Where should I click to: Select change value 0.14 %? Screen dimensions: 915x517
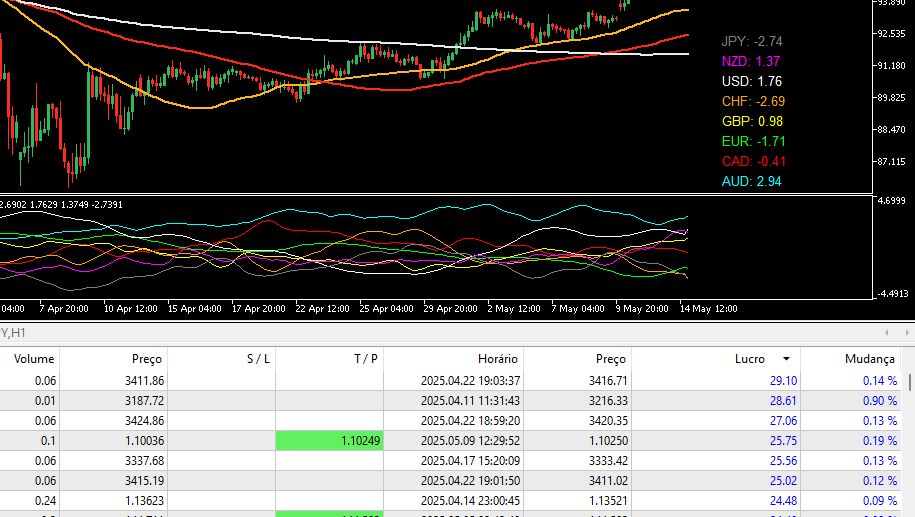pos(880,380)
